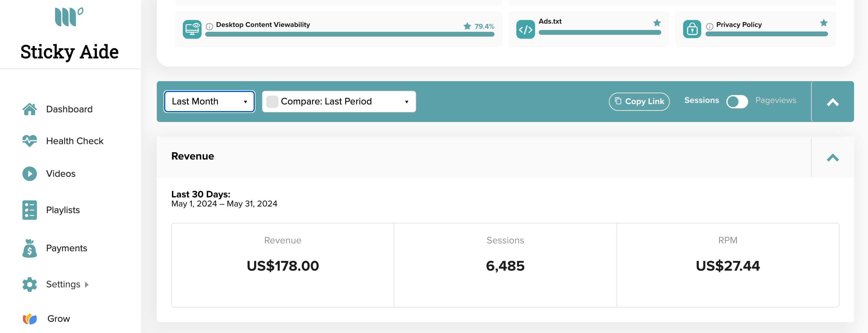Open the Settings gear icon
The height and width of the screenshot is (333, 868).
(x=30, y=285)
